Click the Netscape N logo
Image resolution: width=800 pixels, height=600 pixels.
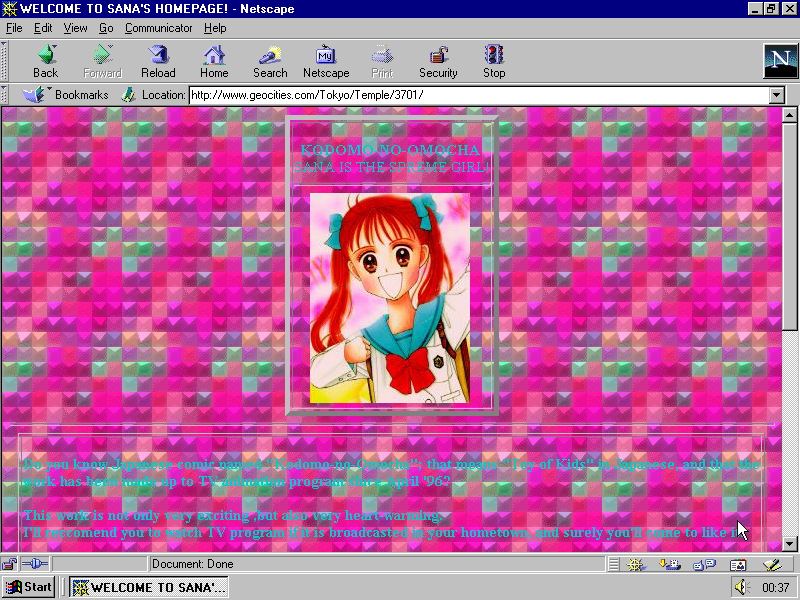pos(780,61)
